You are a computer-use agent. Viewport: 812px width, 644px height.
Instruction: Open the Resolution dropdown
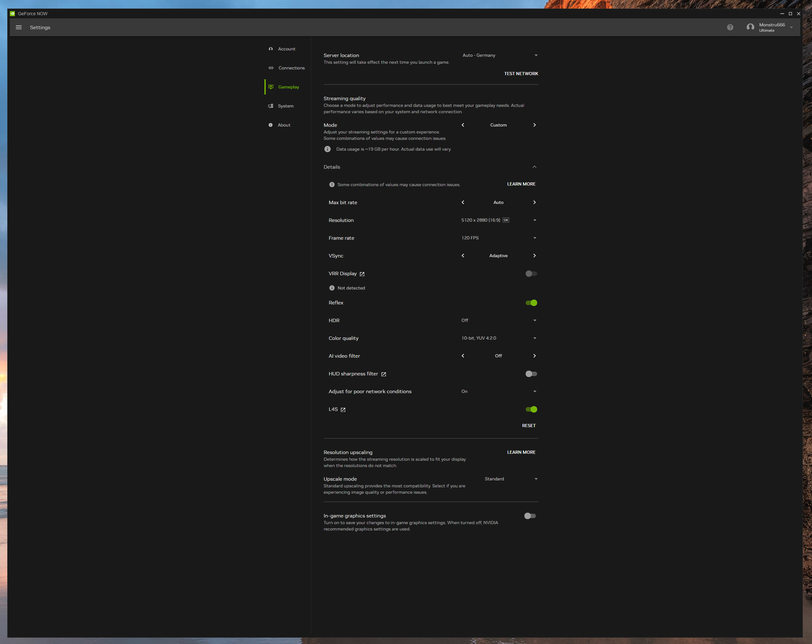coord(498,220)
